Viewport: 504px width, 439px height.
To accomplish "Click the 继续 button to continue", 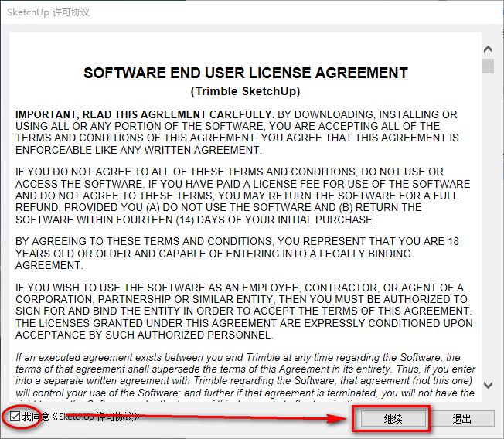I will click(393, 418).
